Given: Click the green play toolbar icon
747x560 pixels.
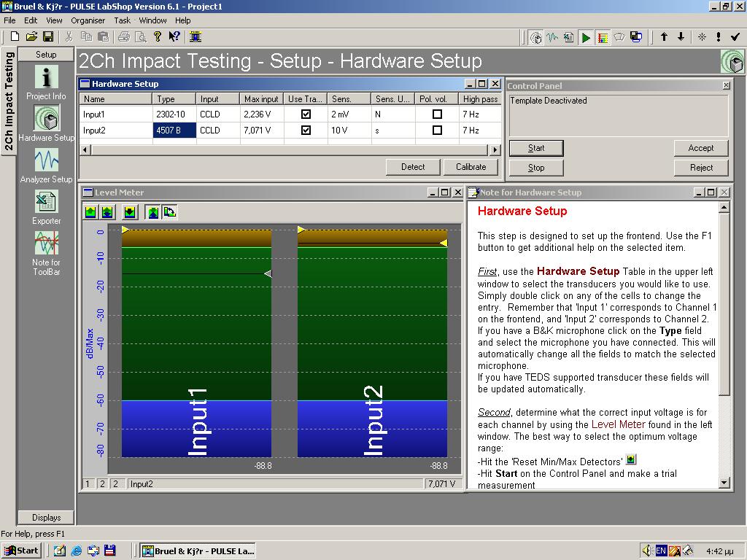Looking at the screenshot, I should [x=586, y=37].
